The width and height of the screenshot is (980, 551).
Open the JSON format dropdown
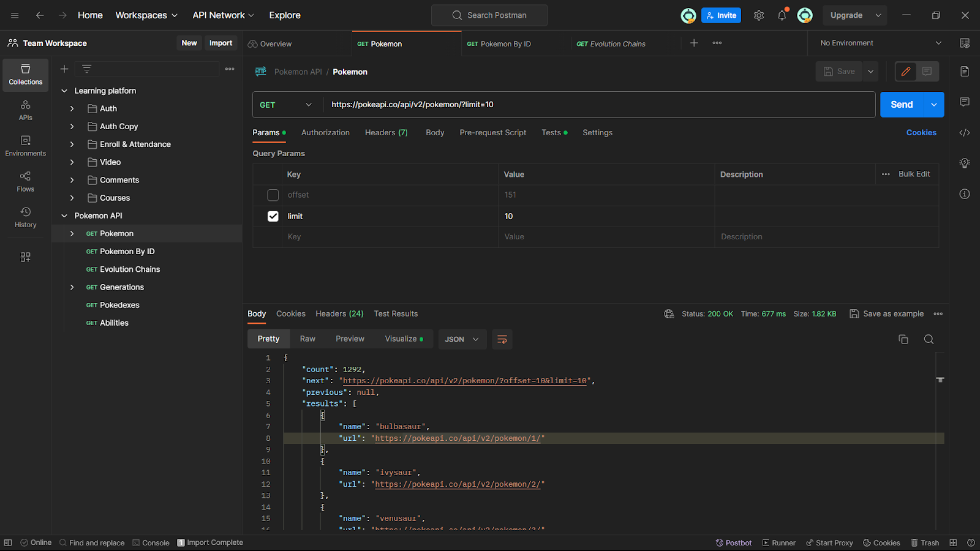coord(462,339)
